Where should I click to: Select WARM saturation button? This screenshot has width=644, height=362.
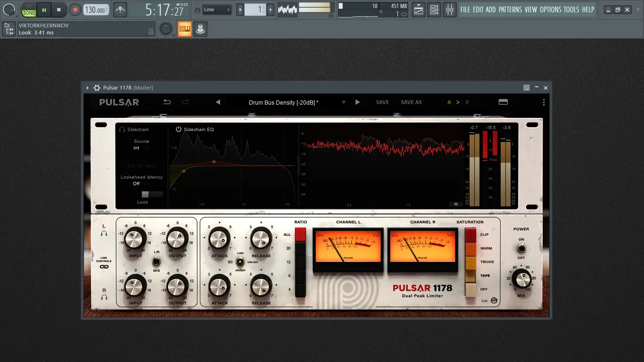coord(471,248)
